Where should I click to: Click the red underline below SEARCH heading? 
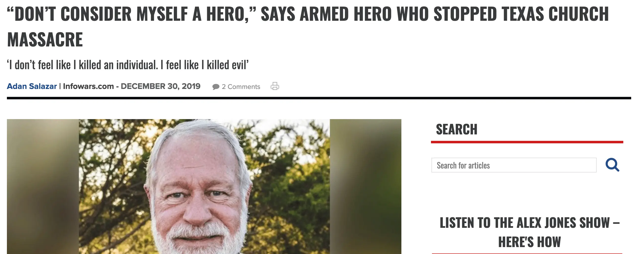[x=527, y=142]
